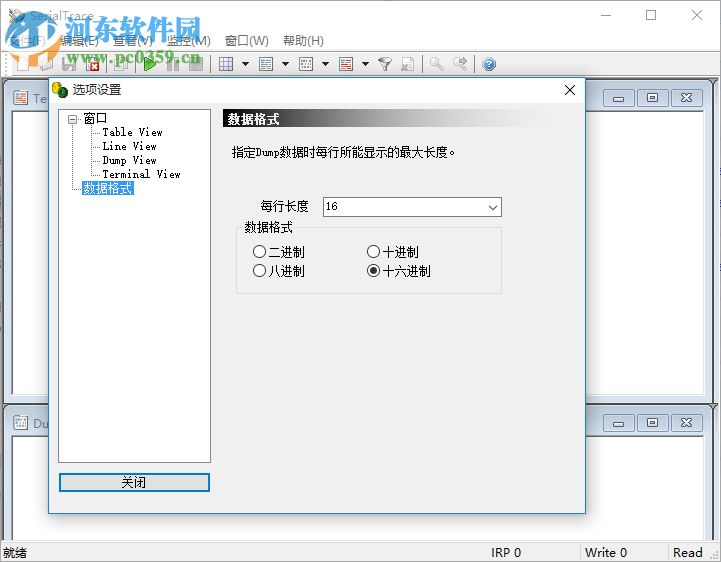Click the filter funnel toolbar icon

pos(385,64)
